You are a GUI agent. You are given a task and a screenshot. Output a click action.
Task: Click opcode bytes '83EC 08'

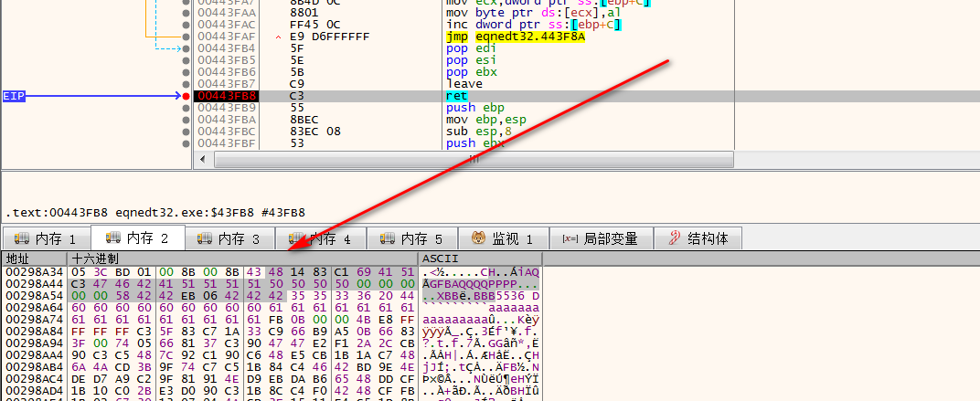(x=315, y=132)
